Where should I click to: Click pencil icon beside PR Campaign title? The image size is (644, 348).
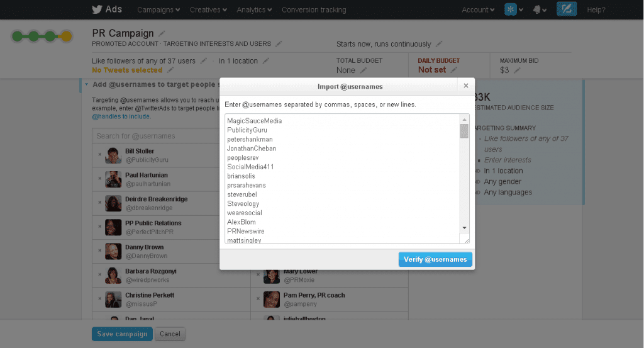[162, 33]
